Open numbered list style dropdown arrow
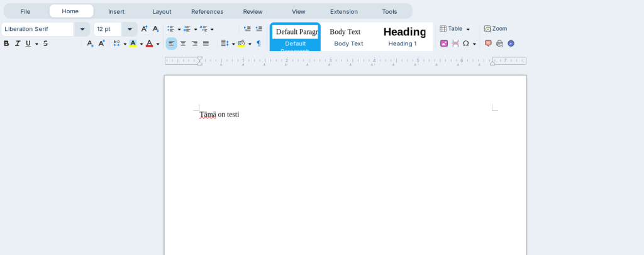Screen dimensions: 644x255 point(196,29)
